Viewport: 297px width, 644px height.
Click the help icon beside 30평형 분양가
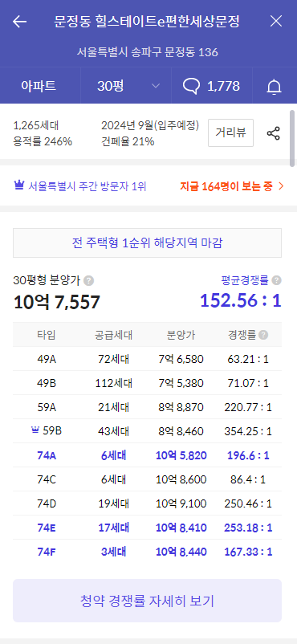(x=89, y=281)
